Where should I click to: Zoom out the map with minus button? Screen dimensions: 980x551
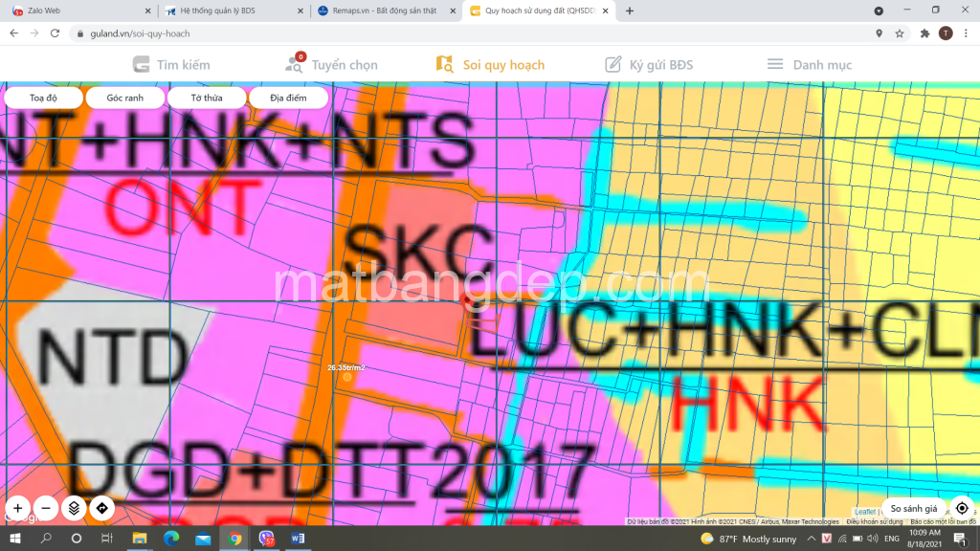[x=46, y=509]
